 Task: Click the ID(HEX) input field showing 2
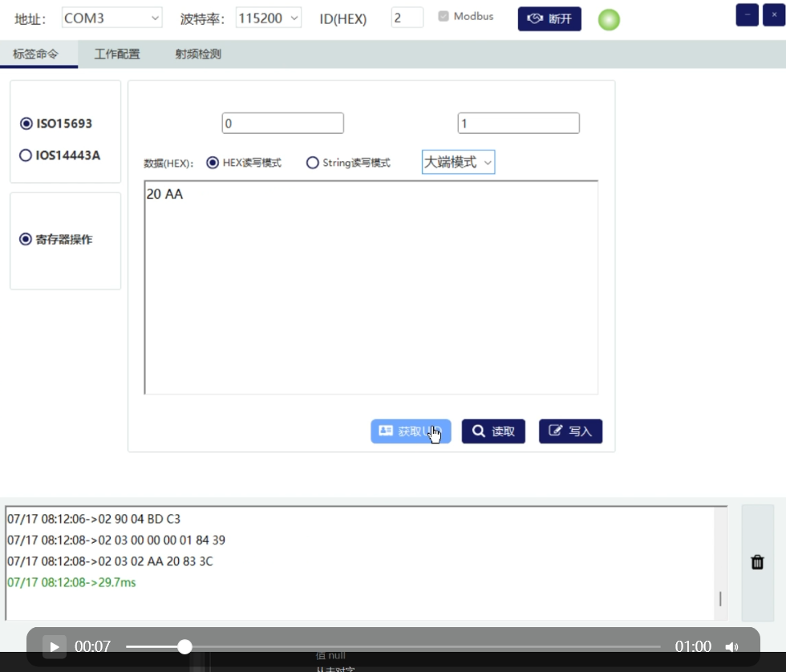pos(407,17)
